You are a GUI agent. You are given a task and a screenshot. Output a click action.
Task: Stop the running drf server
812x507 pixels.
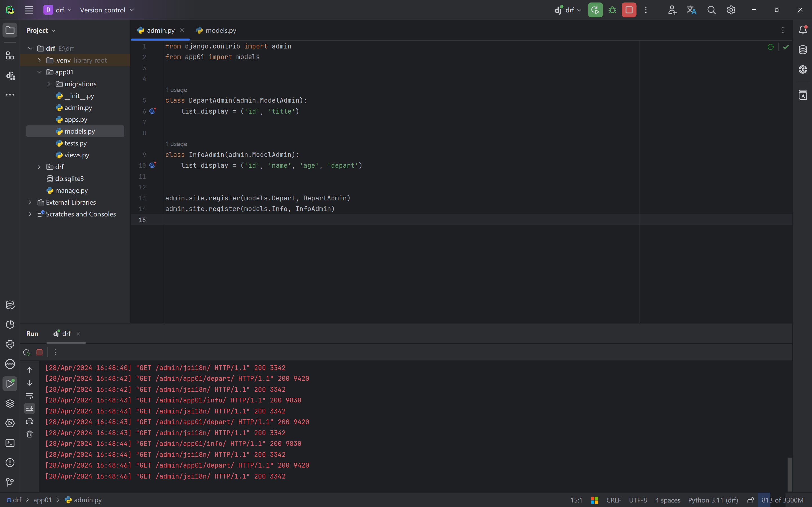pyautogui.click(x=629, y=10)
